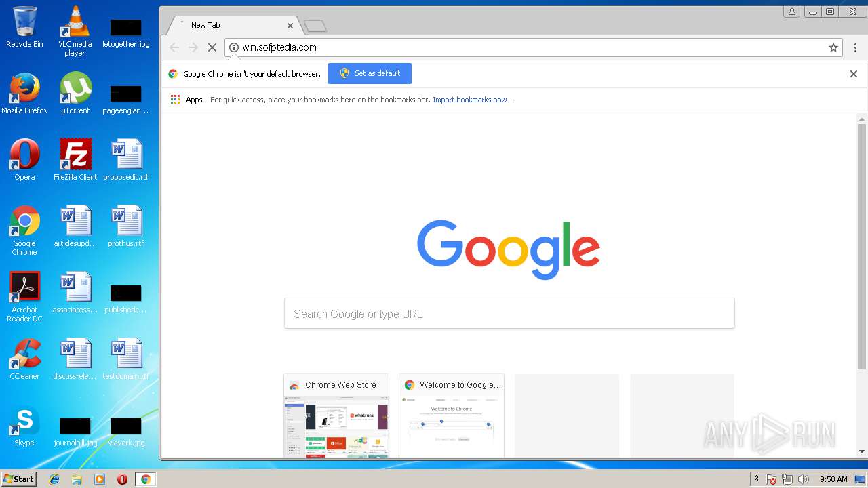
Task: Open Chrome Web Store thumbnail
Action: 336,416
